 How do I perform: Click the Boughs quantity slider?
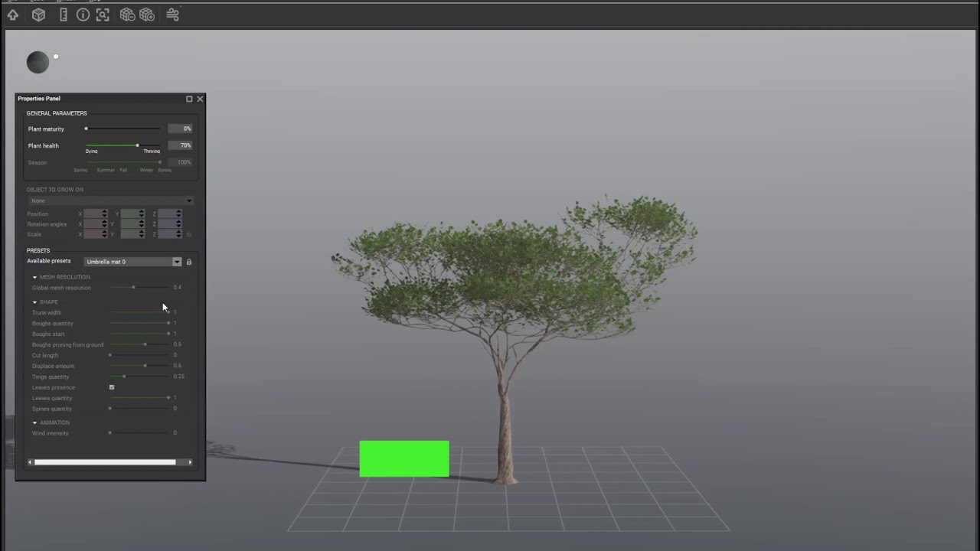pyautogui.click(x=139, y=323)
